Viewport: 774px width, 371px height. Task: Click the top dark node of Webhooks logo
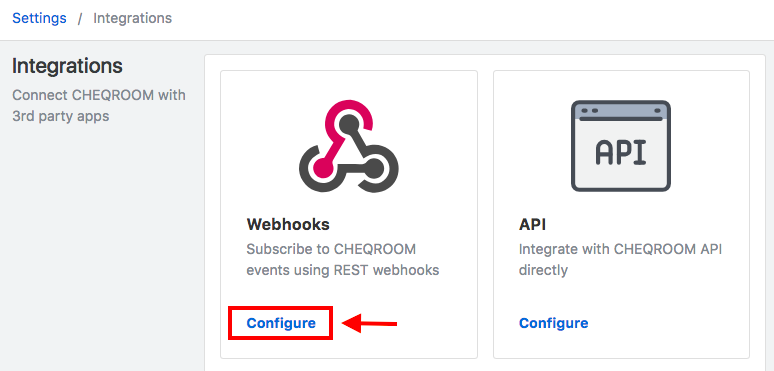[349, 122]
